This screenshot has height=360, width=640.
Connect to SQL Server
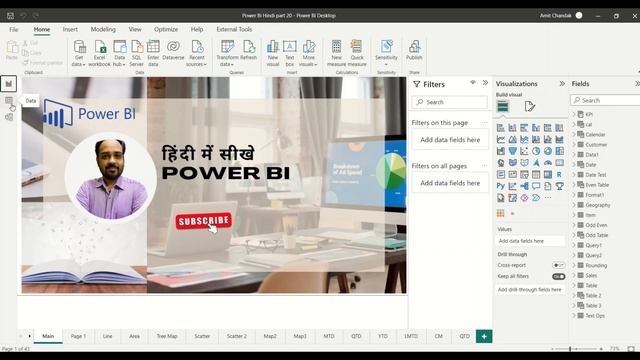(x=136, y=53)
